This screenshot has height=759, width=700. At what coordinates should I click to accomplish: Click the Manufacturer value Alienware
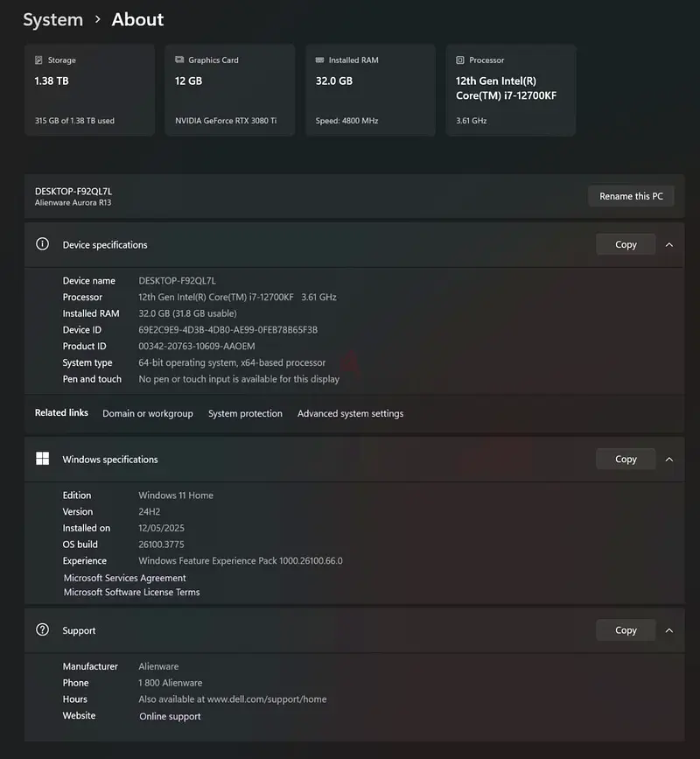[158, 666]
